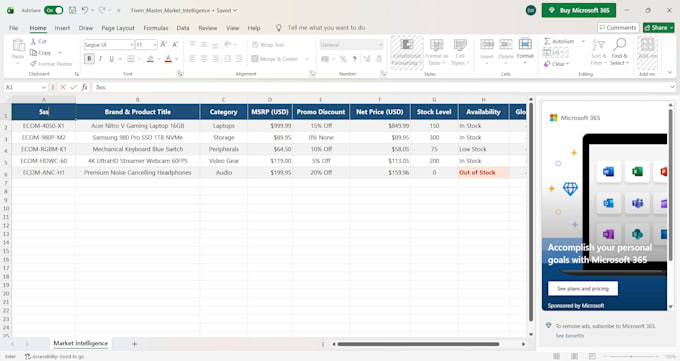Toggle Wrap Text
Screen dimensions: 680x361
[x=268, y=45]
